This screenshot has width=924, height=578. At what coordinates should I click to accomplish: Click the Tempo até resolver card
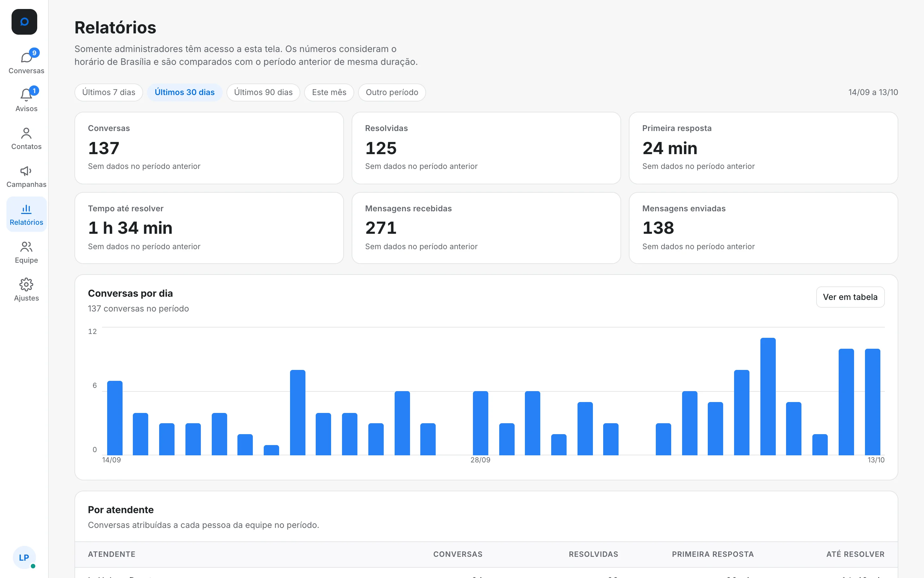coord(209,228)
